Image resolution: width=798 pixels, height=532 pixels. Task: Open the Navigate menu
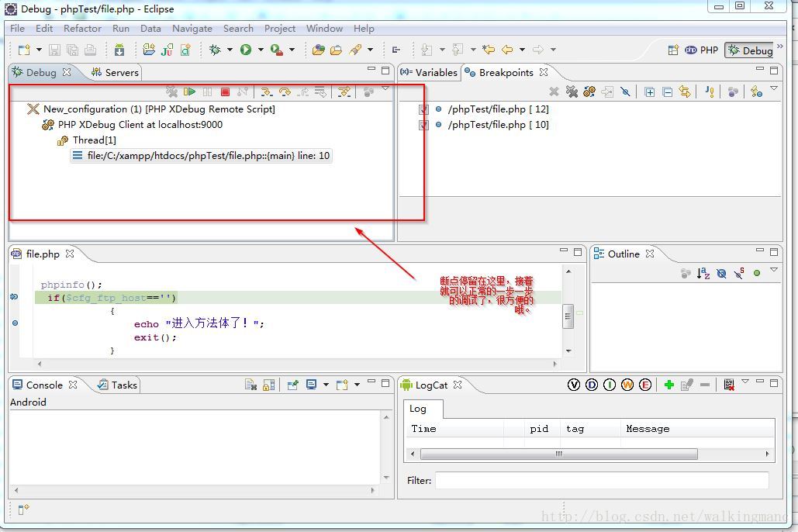192,29
